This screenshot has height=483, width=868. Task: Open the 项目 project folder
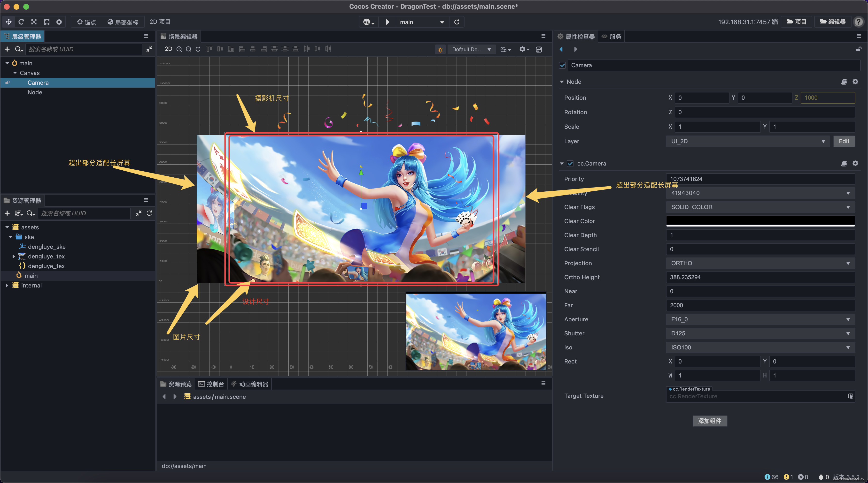796,22
